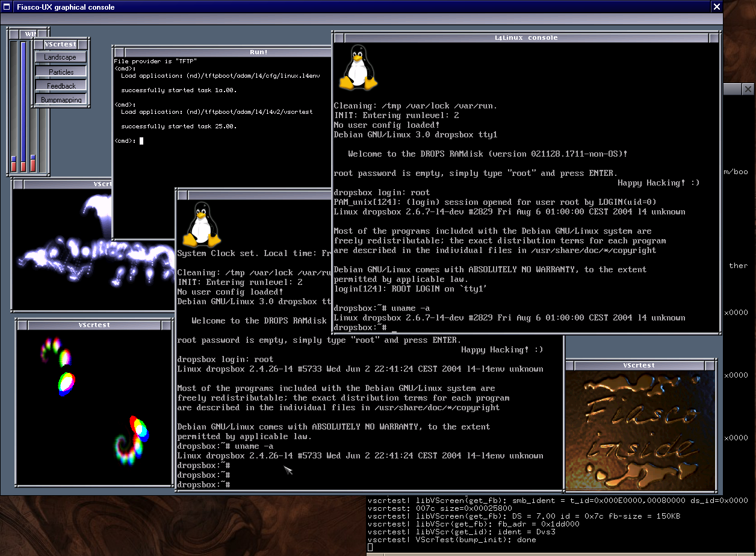Click the first load bar in WM window

pyautogui.click(x=13, y=106)
